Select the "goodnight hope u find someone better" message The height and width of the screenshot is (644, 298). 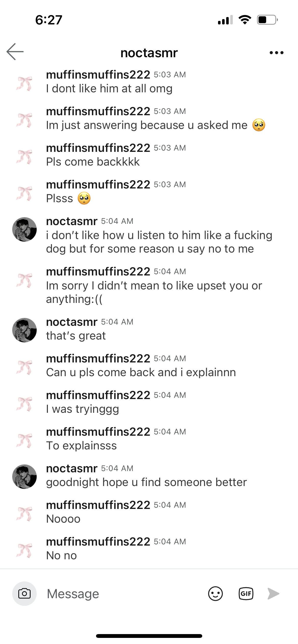coord(146,482)
